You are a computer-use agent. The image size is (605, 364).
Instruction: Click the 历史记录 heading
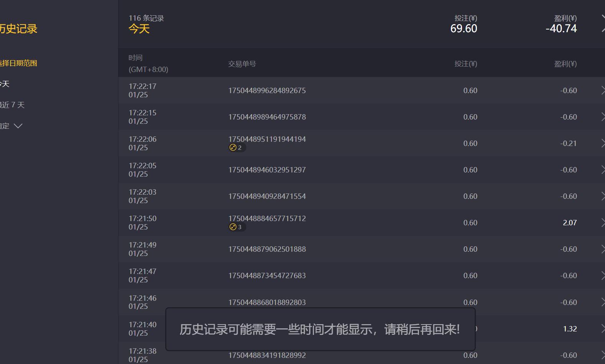[18, 29]
